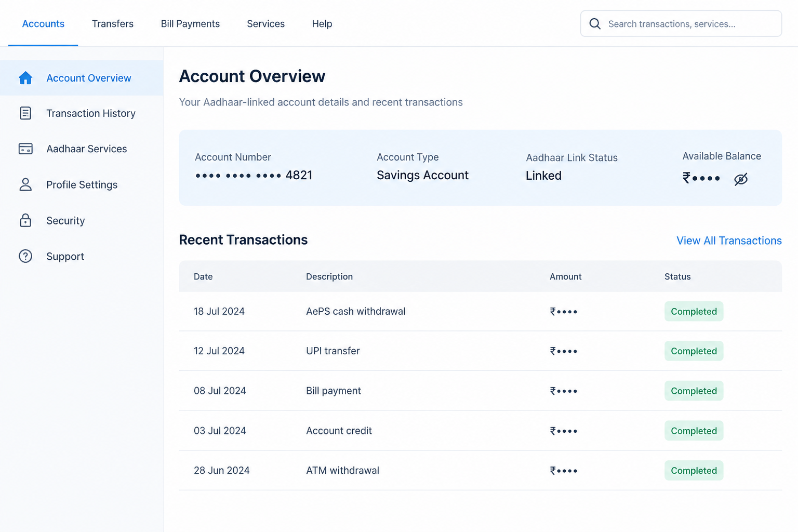This screenshot has width=798, height=532.
Task: Click masked amount in Bill payment row
Action: 564,391
